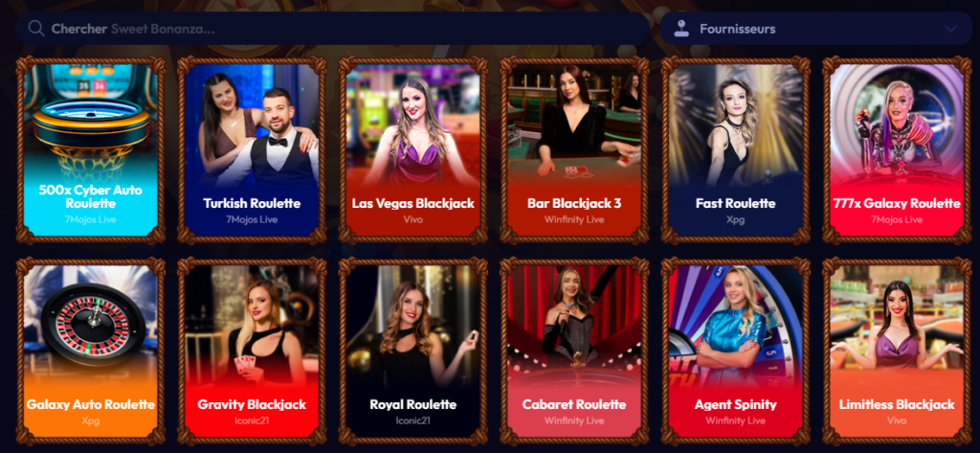980x453 pixels.
Task: Click the Iconic21 label under Royal Roulette
Action: pyautogui.click(x=413, y=420)
